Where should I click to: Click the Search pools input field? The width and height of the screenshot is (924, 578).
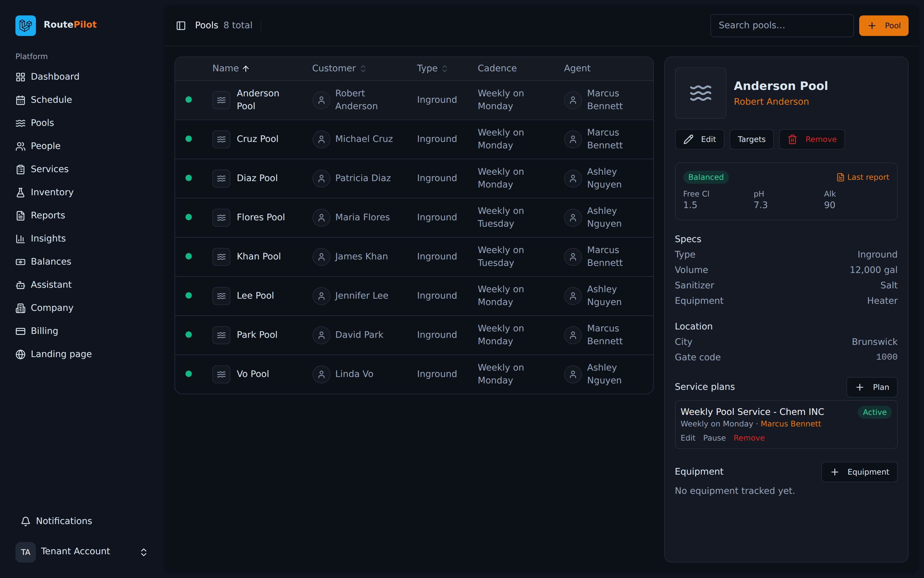(x=782, y=26)
